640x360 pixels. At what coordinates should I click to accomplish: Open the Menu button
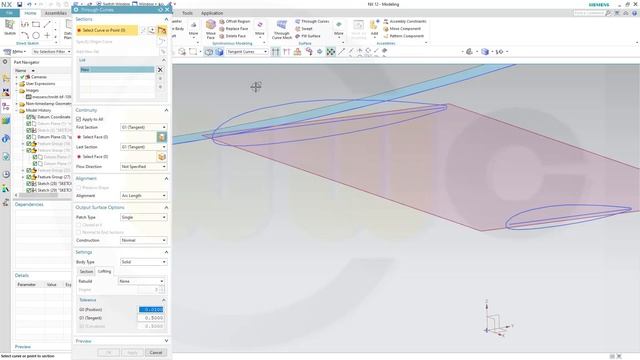coord(15,52)
